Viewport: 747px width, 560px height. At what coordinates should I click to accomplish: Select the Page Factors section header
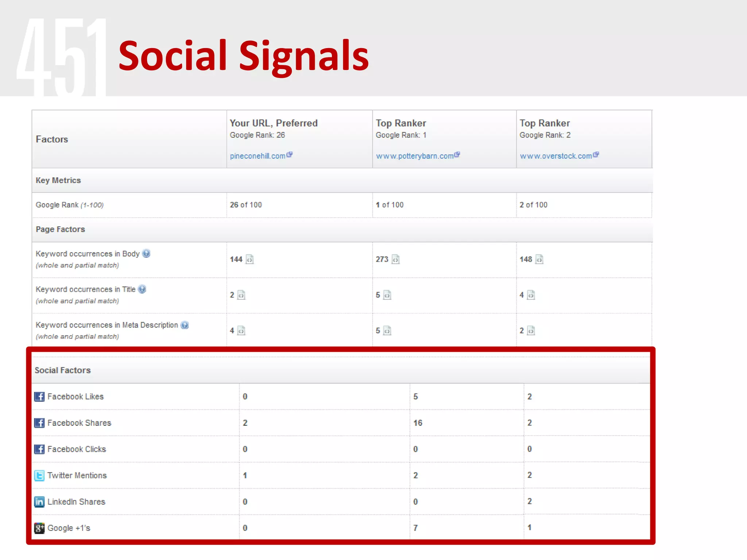pyautogui.click(x=342, y=230)
